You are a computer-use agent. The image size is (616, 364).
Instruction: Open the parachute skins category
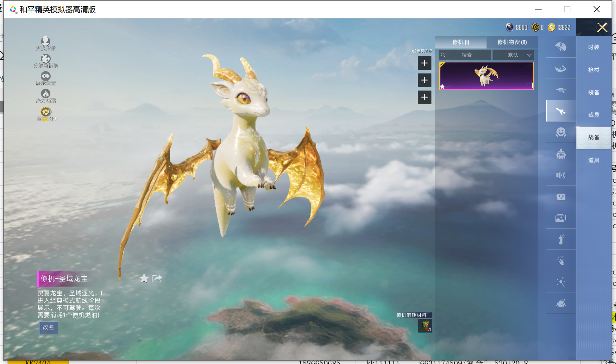coord(561,47)
